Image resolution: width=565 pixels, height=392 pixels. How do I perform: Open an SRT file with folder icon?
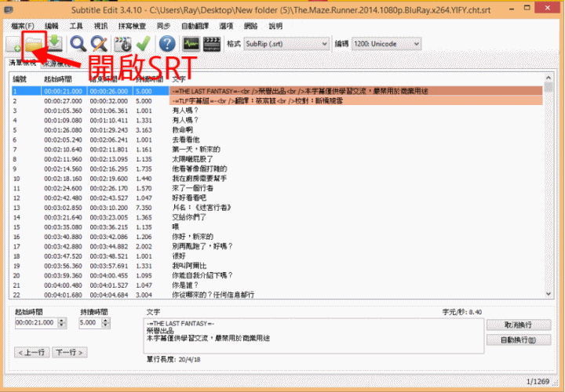[x=35, y=44]
